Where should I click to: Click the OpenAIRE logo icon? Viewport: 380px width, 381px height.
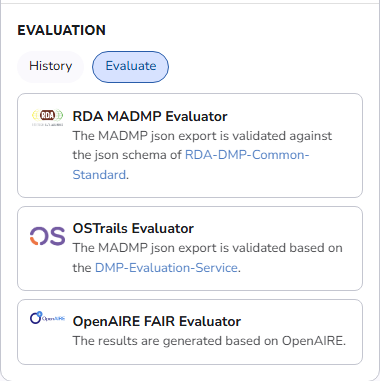click(x=47, y=318)
